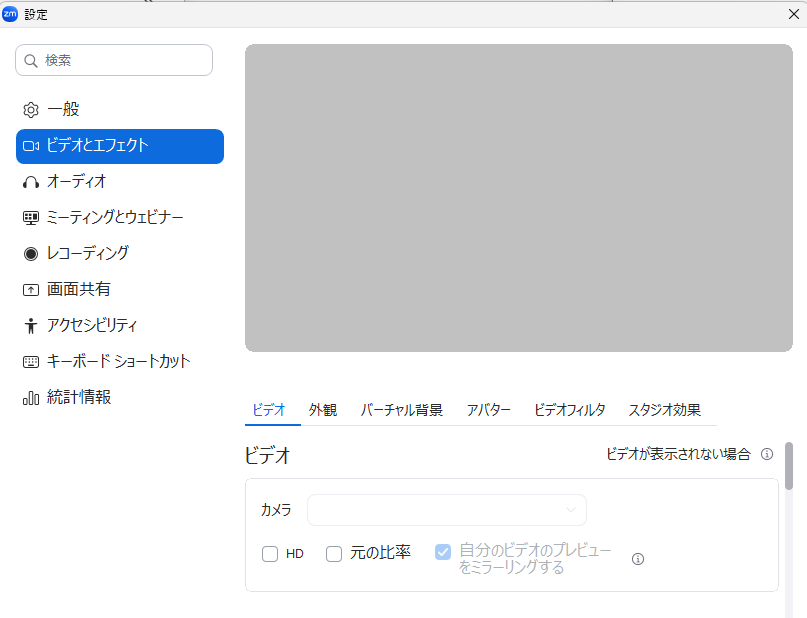Select ビデオとエフェクト in sidebar
The height and width of the screenshot is (618, 807).
120,146
